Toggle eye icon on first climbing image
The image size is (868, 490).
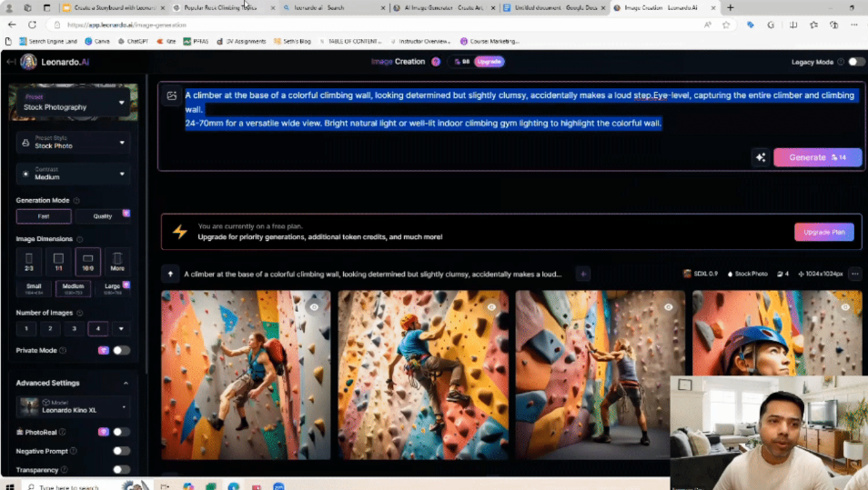tap(314, 307)
